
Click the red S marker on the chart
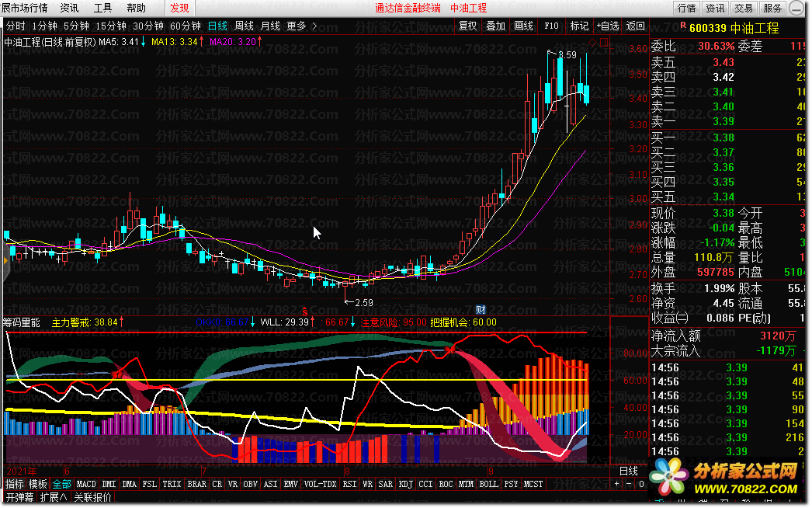coord(305,311)
